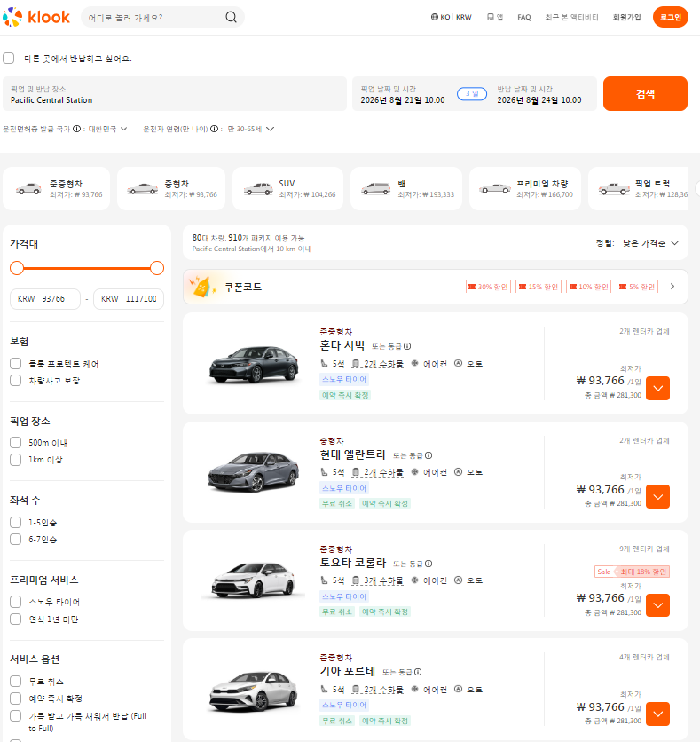The image size is (700, 742).
Task: Expand the Honda Civic price dropdown
Action: 657,388
